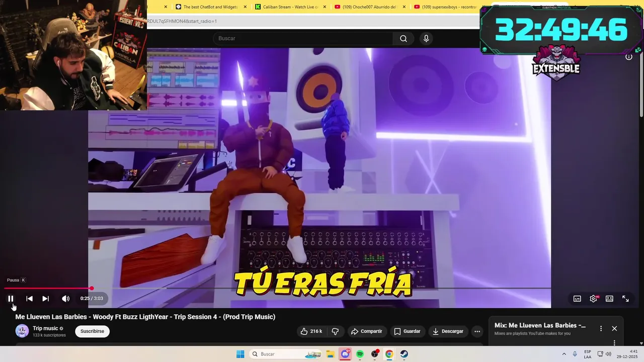This screenshot has width=644, height=362.
Task: Expand hidden system tray icons chevron
Action: pyautogui.click(x=564, y=354)
